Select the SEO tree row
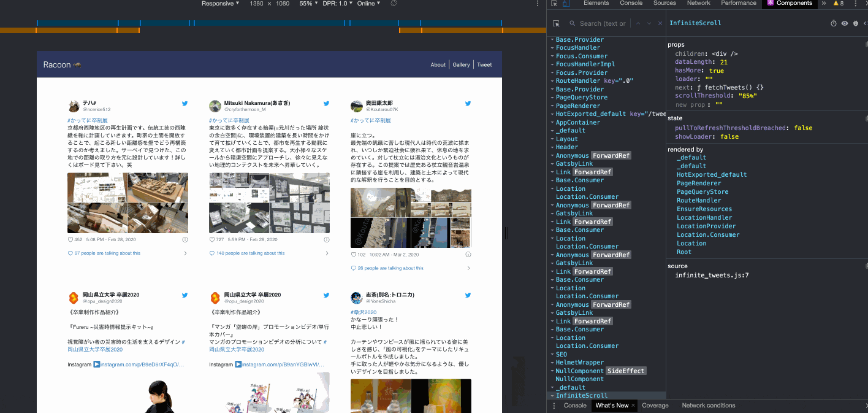 606,354
